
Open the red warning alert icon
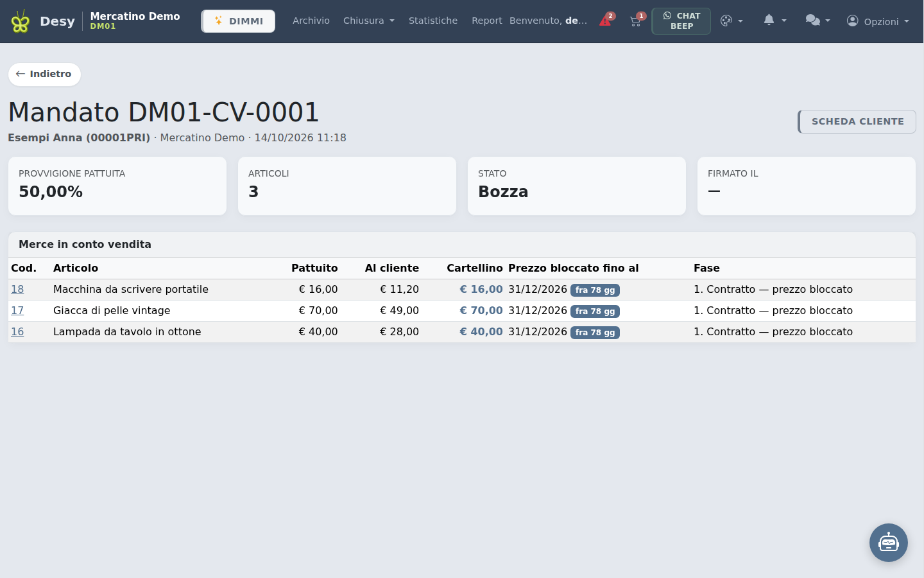pos(606,21)
